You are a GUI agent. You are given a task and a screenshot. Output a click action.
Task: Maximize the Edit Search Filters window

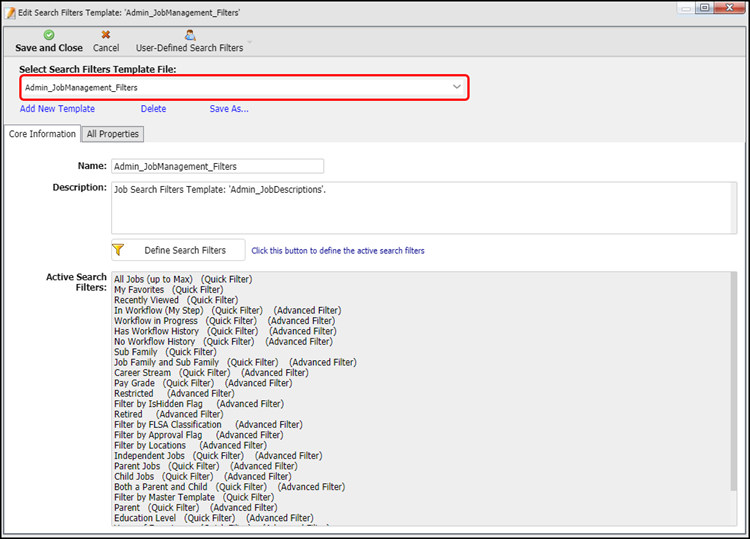point(704,9)
